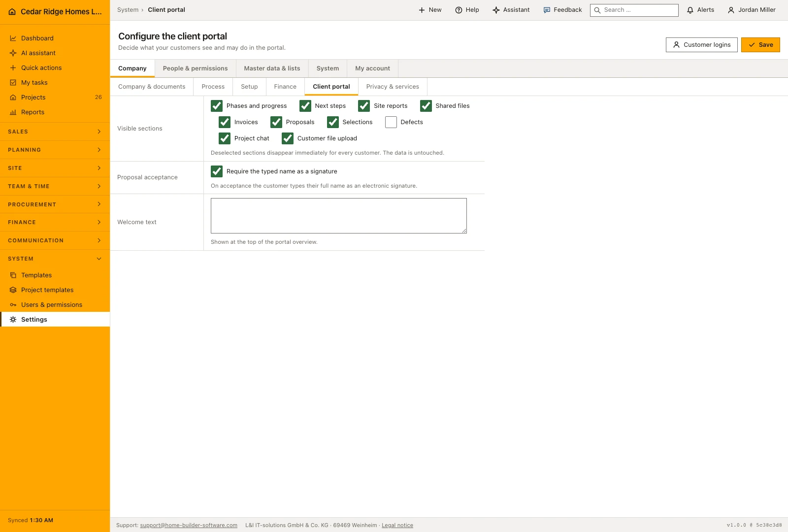
Task: Focus the Welcome text area
Action: [339, 216]
